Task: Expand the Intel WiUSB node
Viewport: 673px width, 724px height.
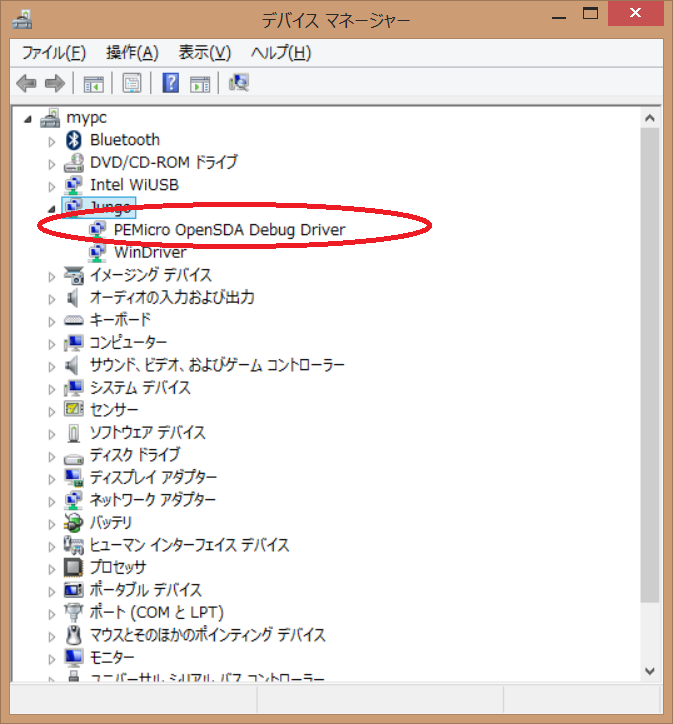Action: [52, 186]
